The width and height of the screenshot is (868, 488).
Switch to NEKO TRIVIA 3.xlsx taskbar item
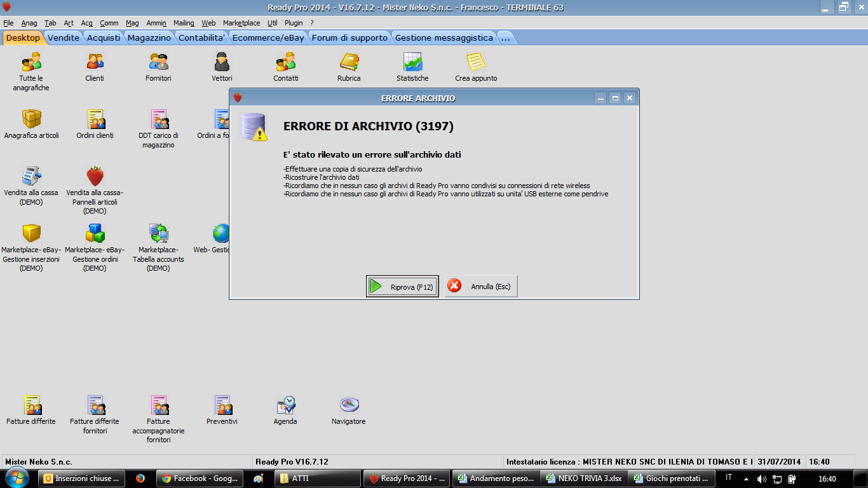tap(583, 478)
